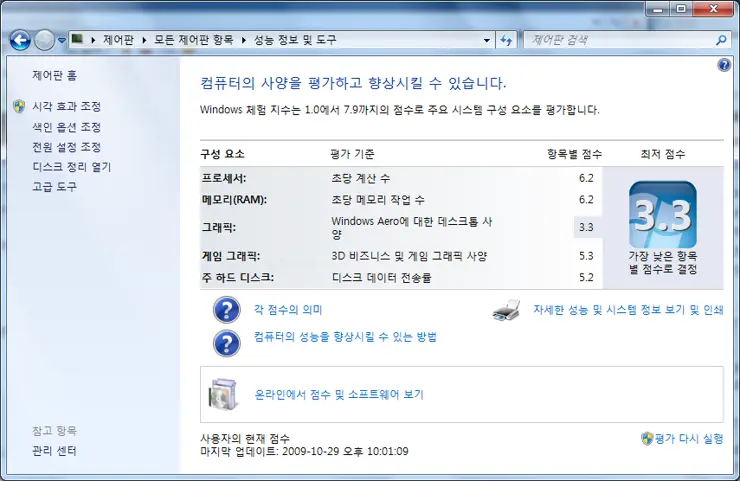This screenshot has width=740, height=481.
Task: Expand arrow after 모든 제어판 항목 breadcrumb
Action: (244, 40)
